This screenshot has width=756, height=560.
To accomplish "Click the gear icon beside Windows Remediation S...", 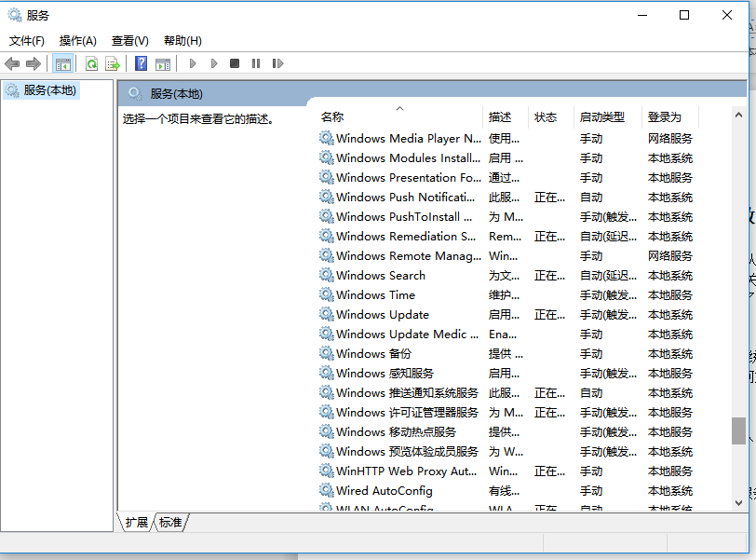I will 327,236.
